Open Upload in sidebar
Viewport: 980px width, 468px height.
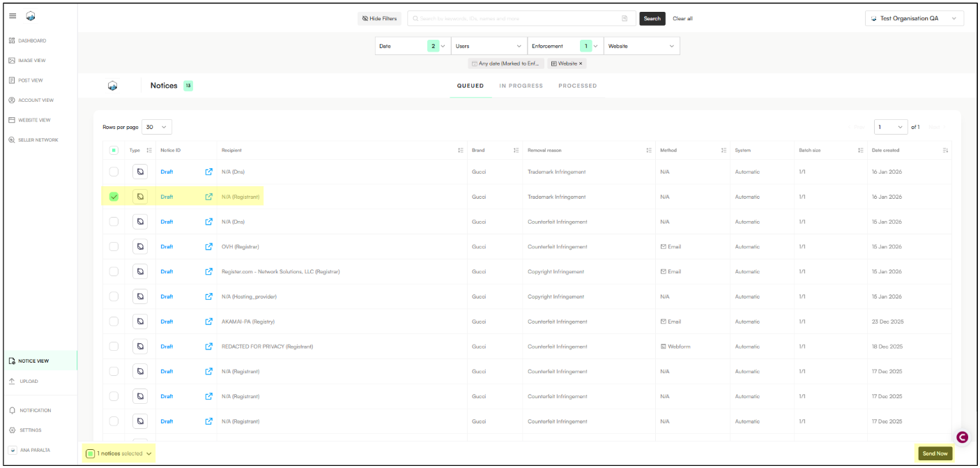[24, 382]
